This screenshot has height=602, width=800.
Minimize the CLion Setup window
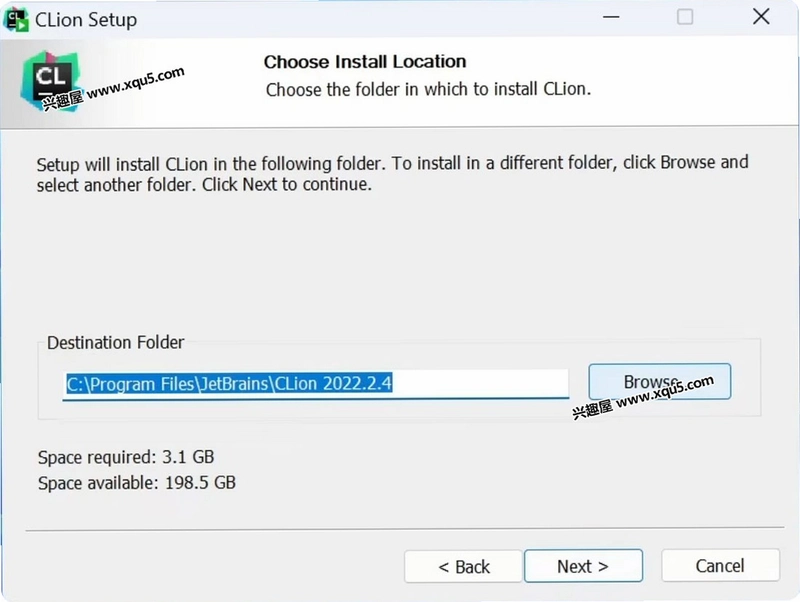[x=611, y=17]
